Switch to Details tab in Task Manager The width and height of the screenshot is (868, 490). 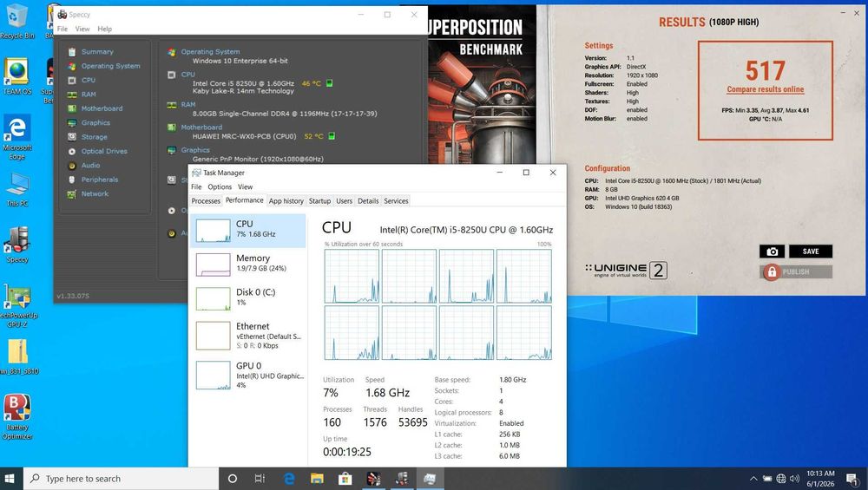click(x=368, y=200)
